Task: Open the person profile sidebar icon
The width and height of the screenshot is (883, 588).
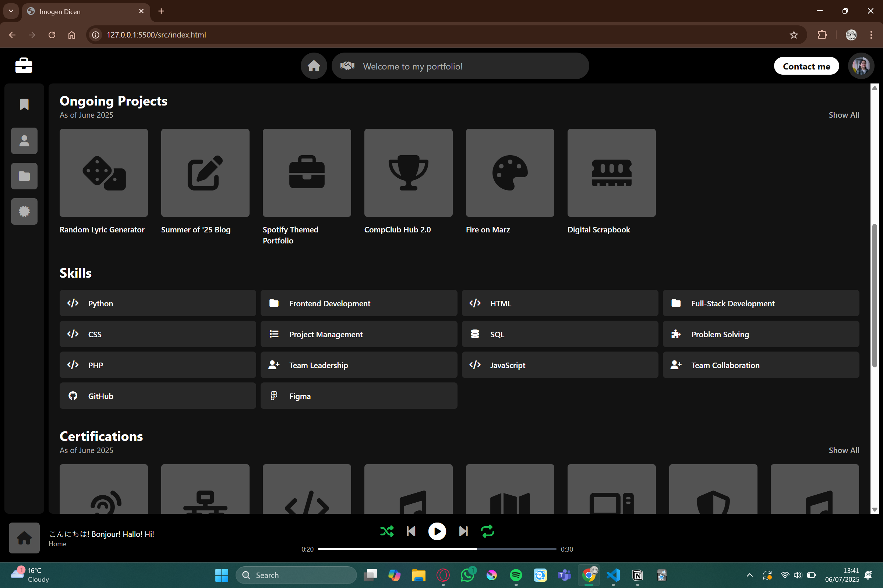Action: pyautogui.click(x=24, y=141)
